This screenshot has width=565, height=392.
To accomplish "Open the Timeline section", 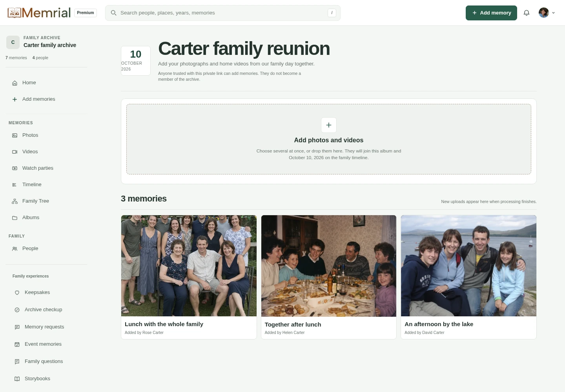I will point(46,185).
